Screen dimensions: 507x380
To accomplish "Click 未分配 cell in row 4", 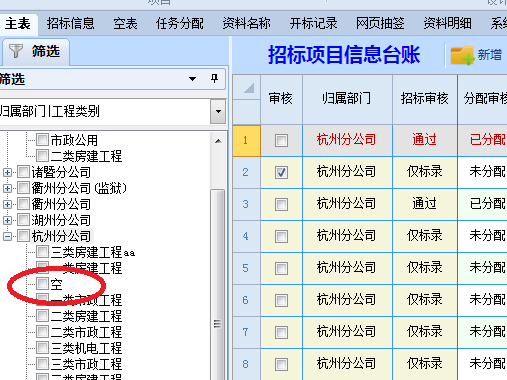I will tap(483, 236).
